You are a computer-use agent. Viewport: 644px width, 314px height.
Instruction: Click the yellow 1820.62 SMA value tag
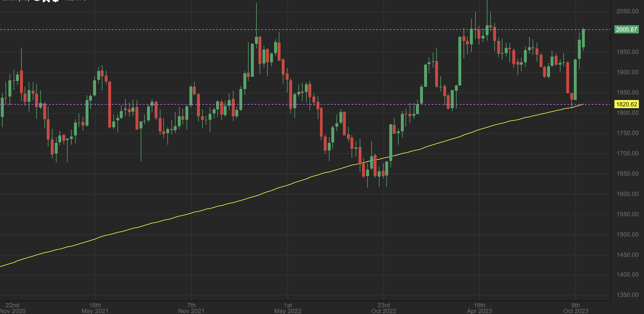coord(626,104)
